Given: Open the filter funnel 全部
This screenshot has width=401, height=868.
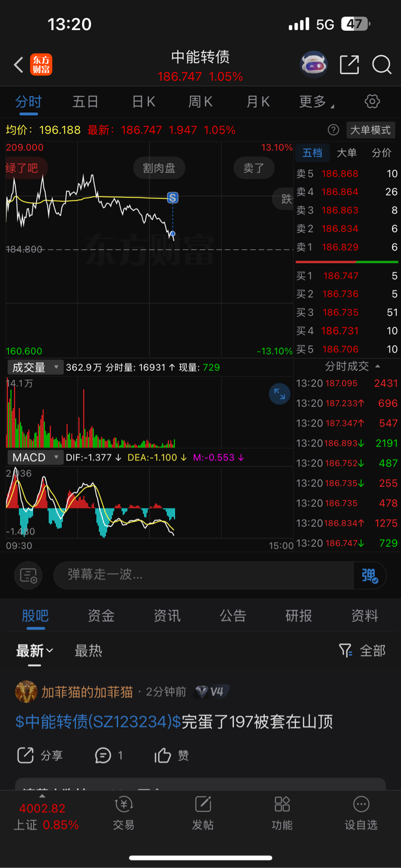Looking at the screenshot, I should coord(362,651).
